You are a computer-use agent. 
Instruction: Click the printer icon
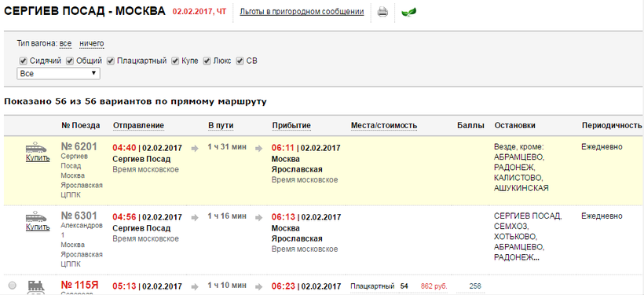382,12
